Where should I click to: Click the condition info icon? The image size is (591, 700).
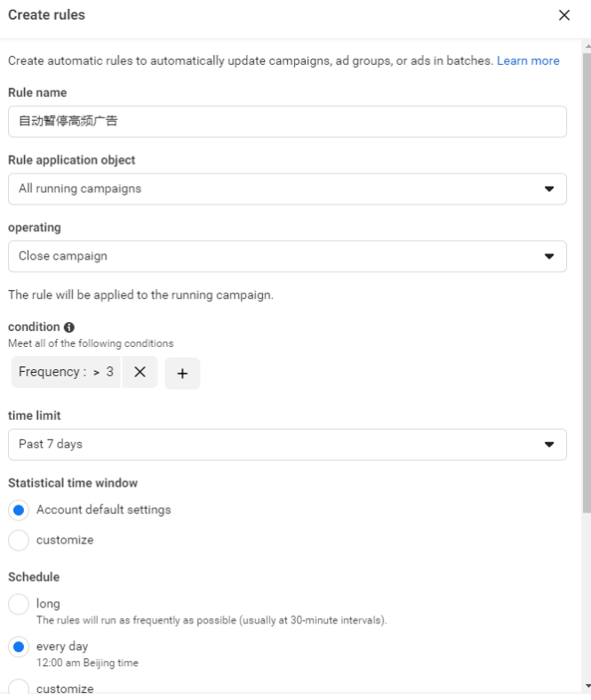coord(69,327)
